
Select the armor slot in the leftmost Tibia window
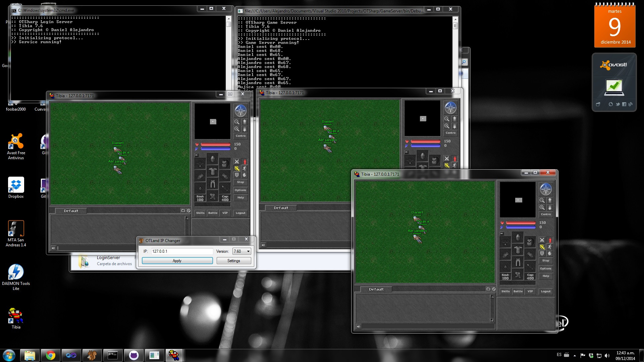tap(213, 171)
